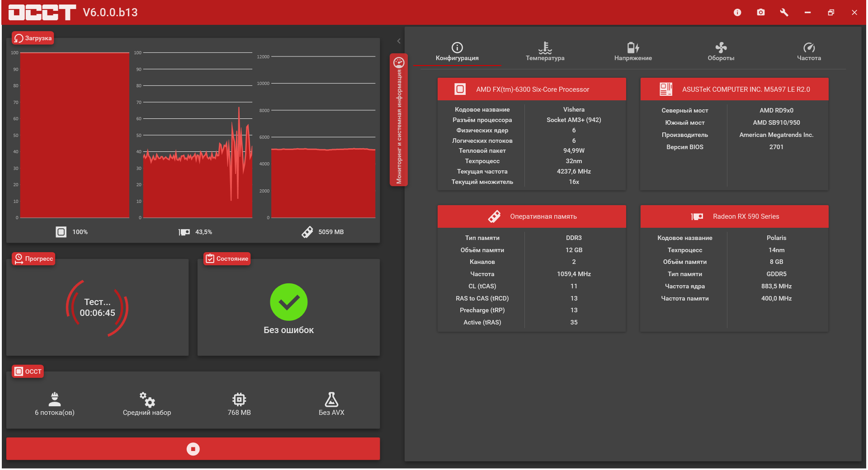This screenshot has height=470, width=868.
Task: Click the CPU usage 100% graph
Action: [75, 135]
